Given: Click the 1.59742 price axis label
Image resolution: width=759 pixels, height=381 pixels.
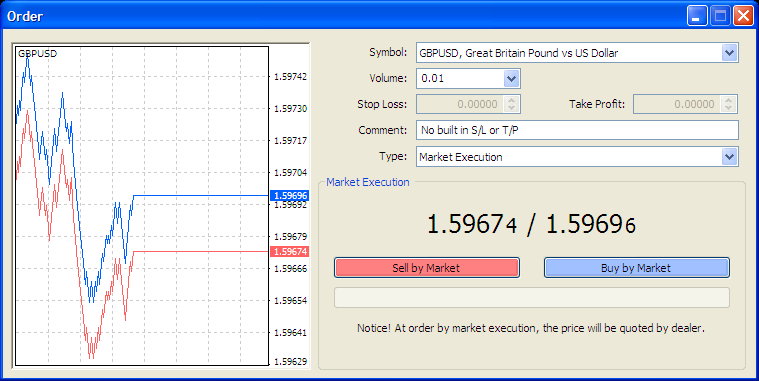Looking at the screenshot, I should [290, 76].
